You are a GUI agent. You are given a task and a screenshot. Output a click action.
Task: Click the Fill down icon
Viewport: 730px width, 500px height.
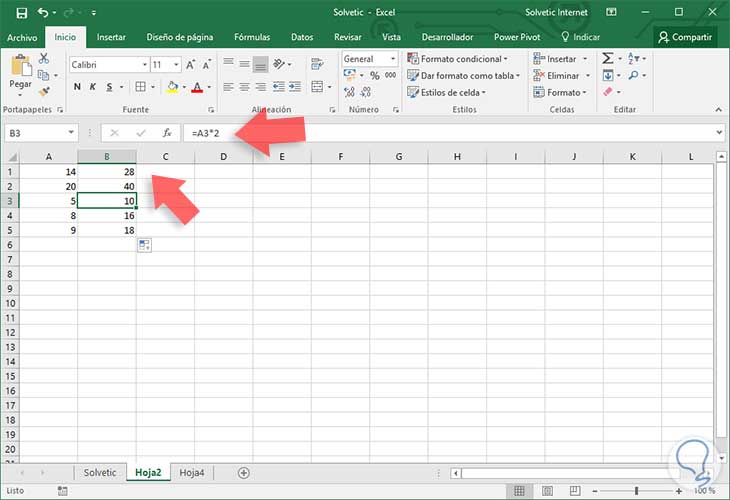pos(608,75)
